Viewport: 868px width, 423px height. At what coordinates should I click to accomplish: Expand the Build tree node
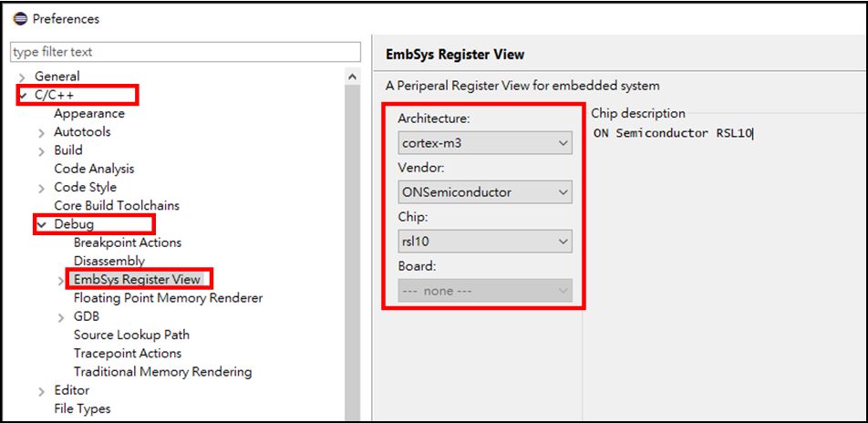click(x=42, y=151)
